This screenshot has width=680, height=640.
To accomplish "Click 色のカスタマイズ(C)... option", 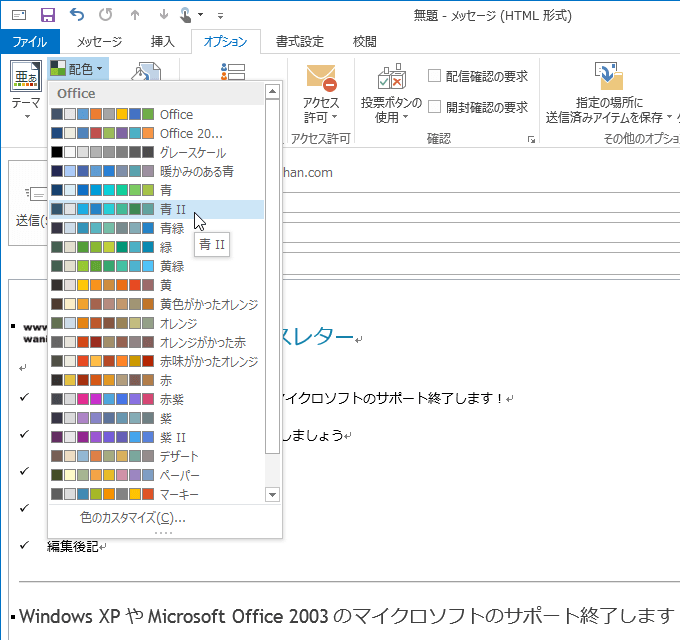I will (x=165, y=517).
